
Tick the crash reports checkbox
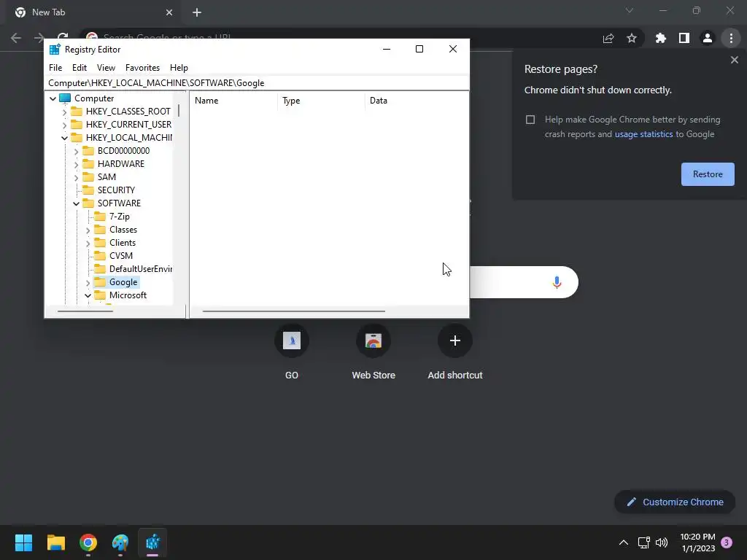tap(530, 120)
